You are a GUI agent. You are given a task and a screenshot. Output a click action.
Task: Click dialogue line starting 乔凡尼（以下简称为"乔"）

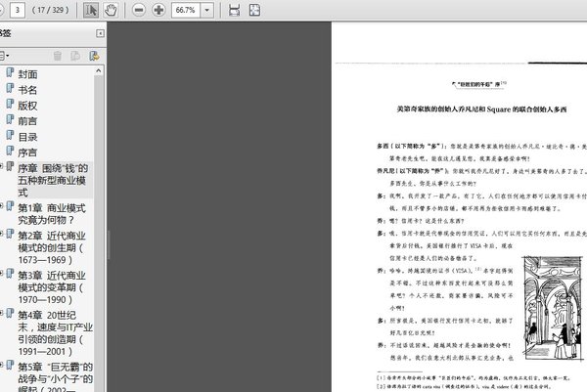[481, 171]
